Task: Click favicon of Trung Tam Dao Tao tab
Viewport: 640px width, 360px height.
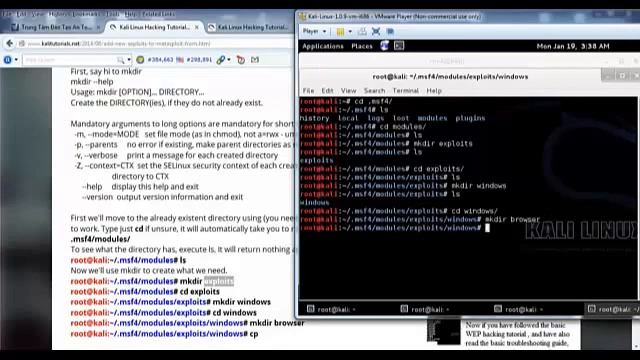Action: click(15, 27)
